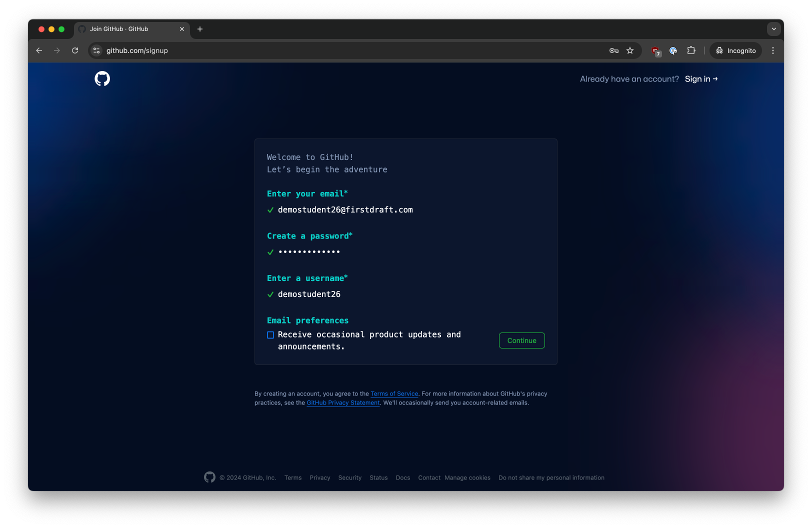Reload the GitHub signup page

tap(75, 50)
